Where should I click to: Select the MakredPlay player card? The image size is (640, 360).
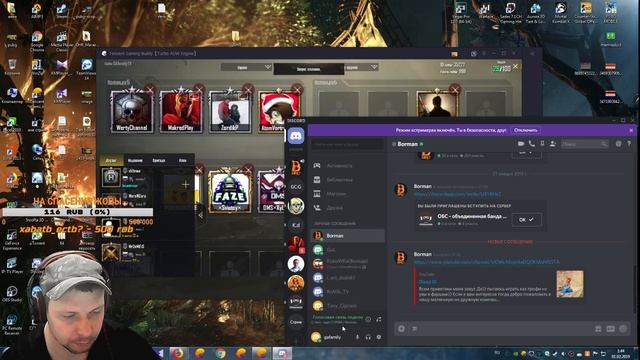click(180, 111)
